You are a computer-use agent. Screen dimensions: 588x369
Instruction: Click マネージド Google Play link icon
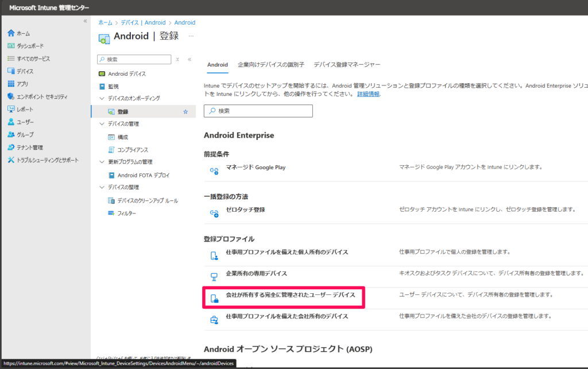pyautogui.click(x=214, y=171)
